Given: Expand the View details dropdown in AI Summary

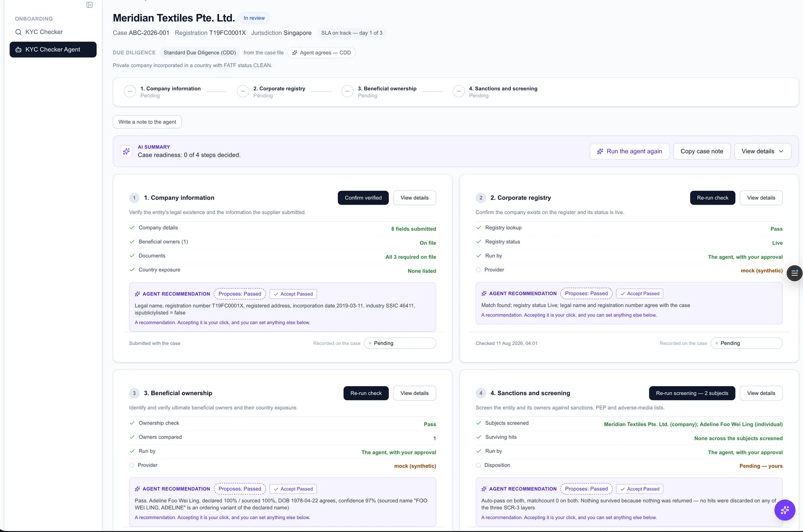Looking at the screenshot, I should 763,151.
